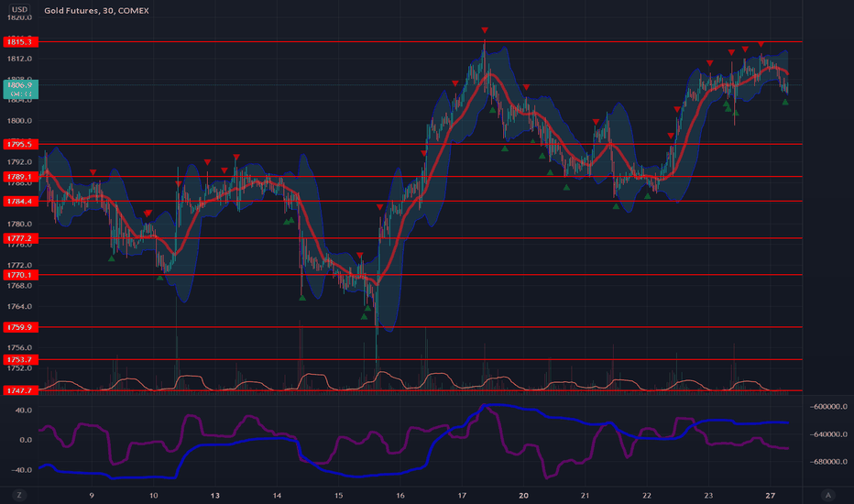Click date label 10 on time axis
The width and height of the screenshot is (854, 504).
154,495
